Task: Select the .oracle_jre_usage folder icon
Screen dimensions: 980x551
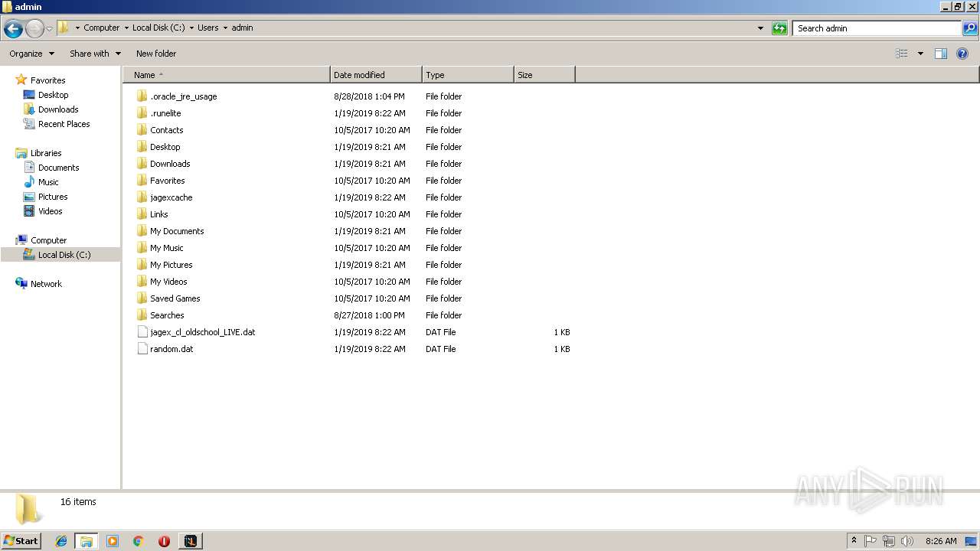Action: point(142,96)
